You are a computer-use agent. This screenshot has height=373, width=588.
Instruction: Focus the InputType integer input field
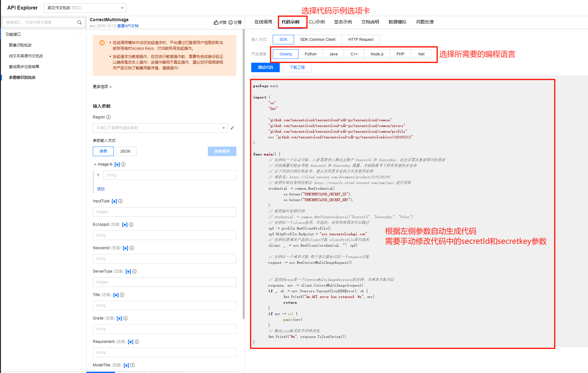point(164,212)
